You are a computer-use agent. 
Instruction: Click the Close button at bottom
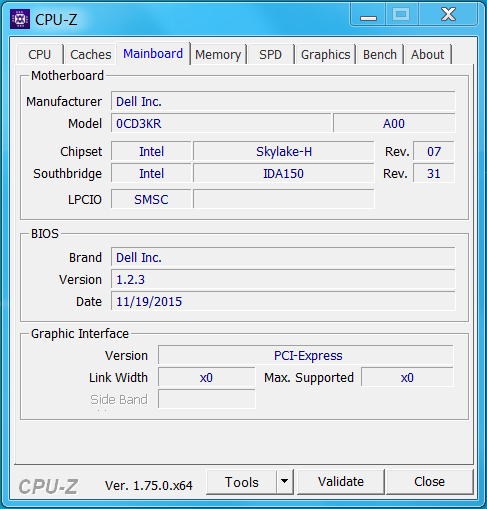pyautogui.click(x=429, y=482)
